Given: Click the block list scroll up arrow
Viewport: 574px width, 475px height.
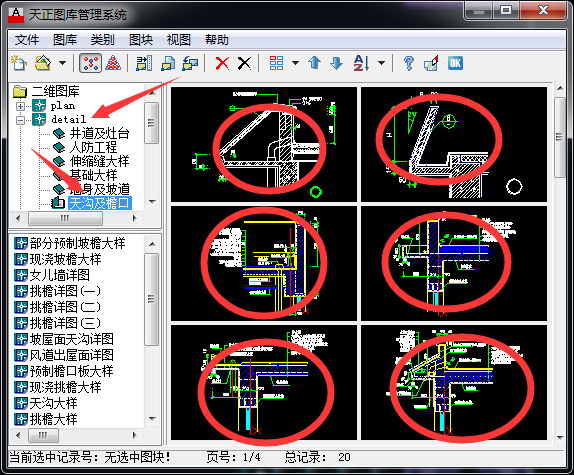Looking at the screenshot, I should pos(152,244).
